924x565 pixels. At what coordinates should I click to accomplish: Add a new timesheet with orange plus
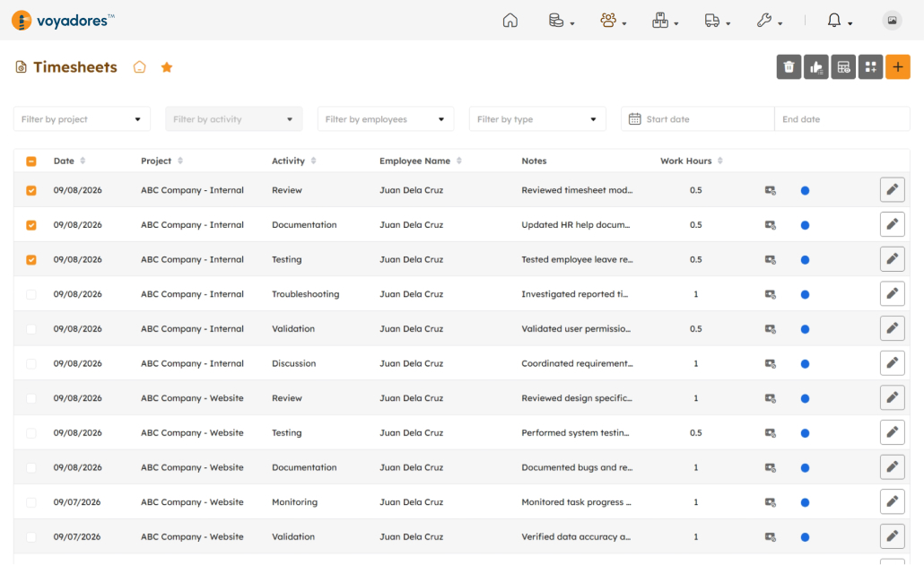(x=897, y=67)
